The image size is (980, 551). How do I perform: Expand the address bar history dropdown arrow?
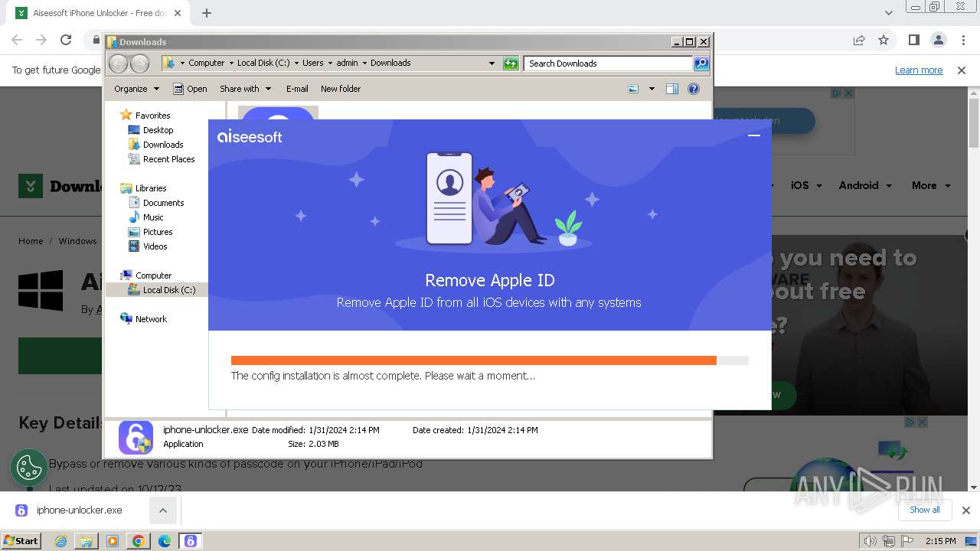(x=492, y=64)
